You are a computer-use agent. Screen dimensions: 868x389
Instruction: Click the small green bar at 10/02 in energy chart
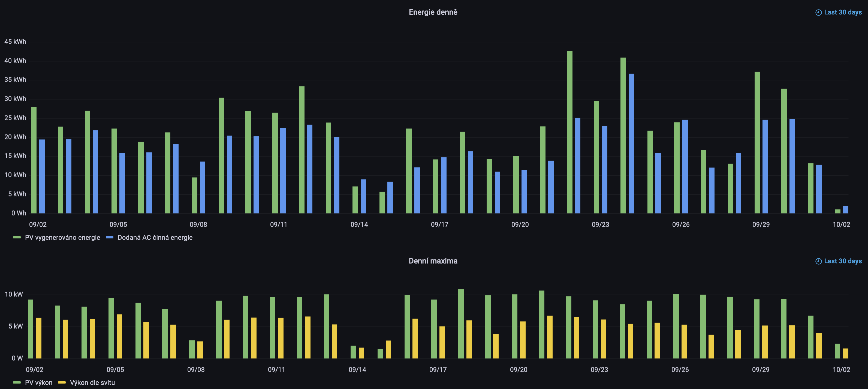pyautogui.click(x=837, y=211)
